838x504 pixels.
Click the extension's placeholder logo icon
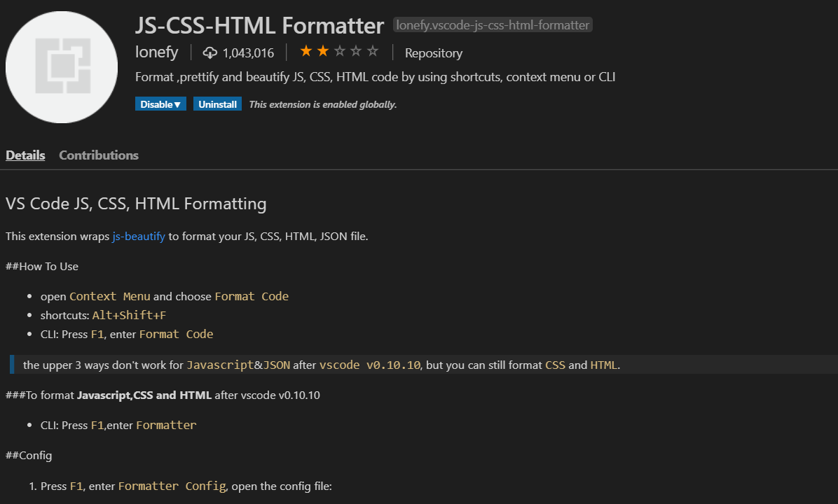62,66
